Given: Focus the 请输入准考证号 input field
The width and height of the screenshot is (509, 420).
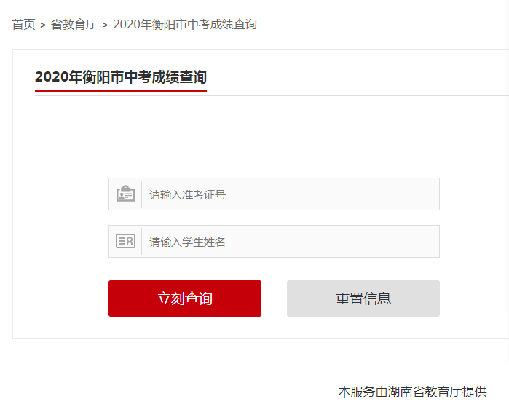Looking at the screenshot, I should [x=291, y=194].
